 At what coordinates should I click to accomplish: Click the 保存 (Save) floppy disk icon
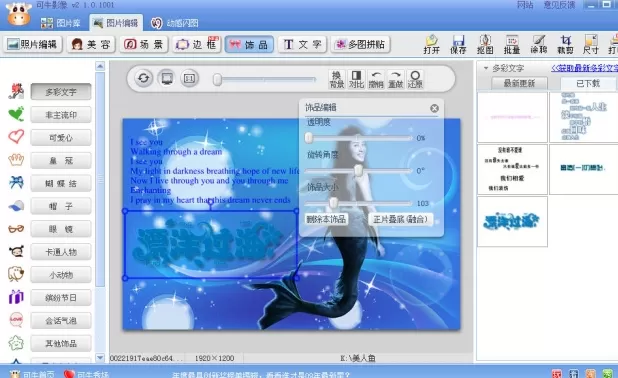click(458, 44)
